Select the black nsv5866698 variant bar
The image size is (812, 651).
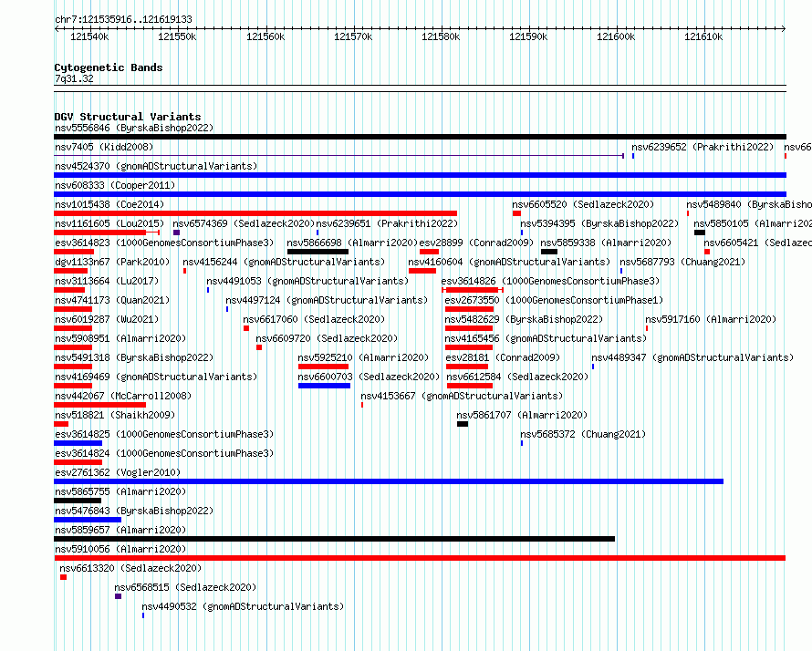tap(318, 252)
